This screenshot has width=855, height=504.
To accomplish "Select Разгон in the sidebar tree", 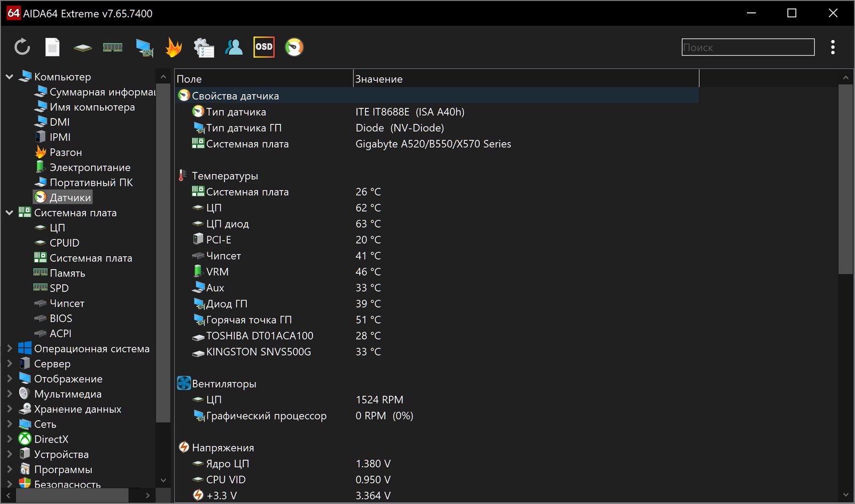I will tap(65, 153).
